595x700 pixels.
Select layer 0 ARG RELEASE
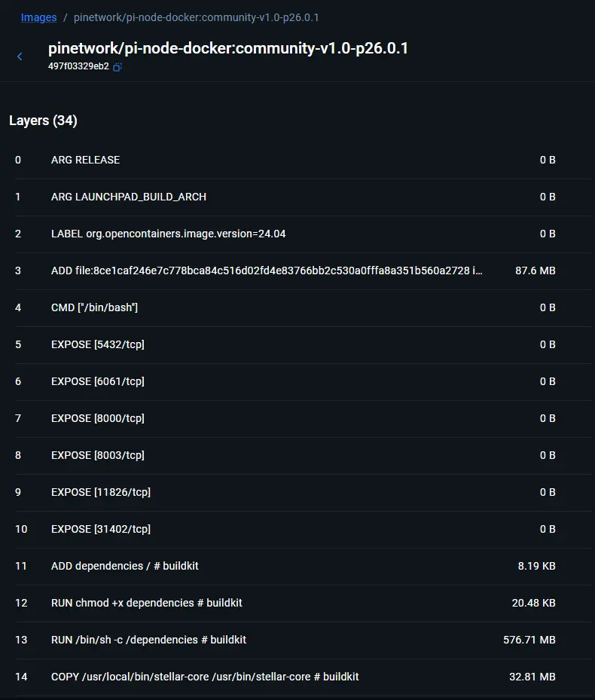pyautogui.click(x=304, y=160)
